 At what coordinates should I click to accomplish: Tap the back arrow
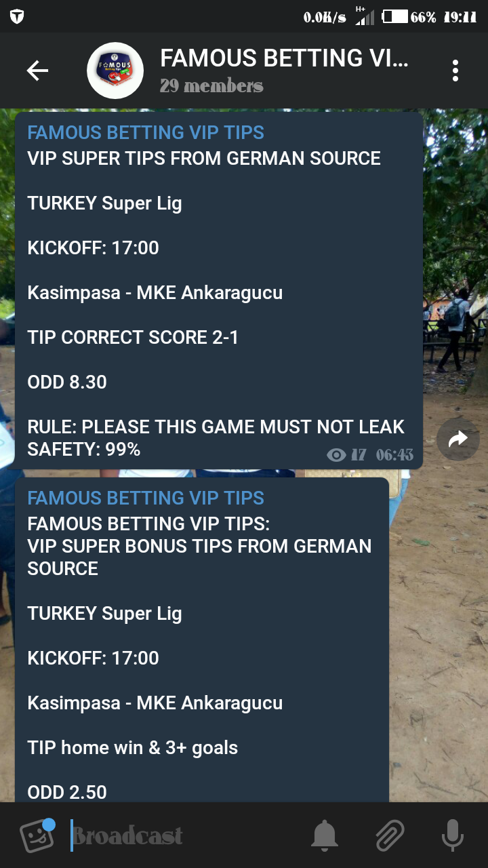click(x=37, y=71)
